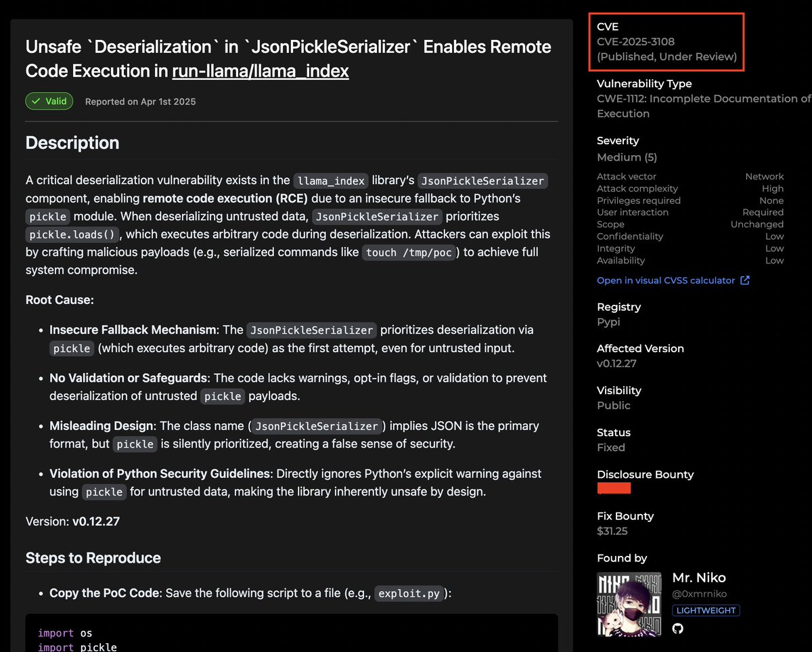
Task: Click the 'Availability' Low row
Action: pos(690,261)
